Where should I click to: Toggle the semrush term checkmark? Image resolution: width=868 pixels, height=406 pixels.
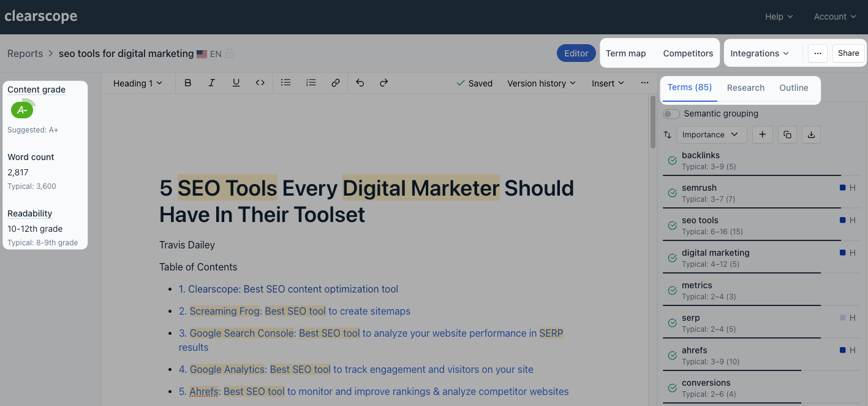[672, 193]
